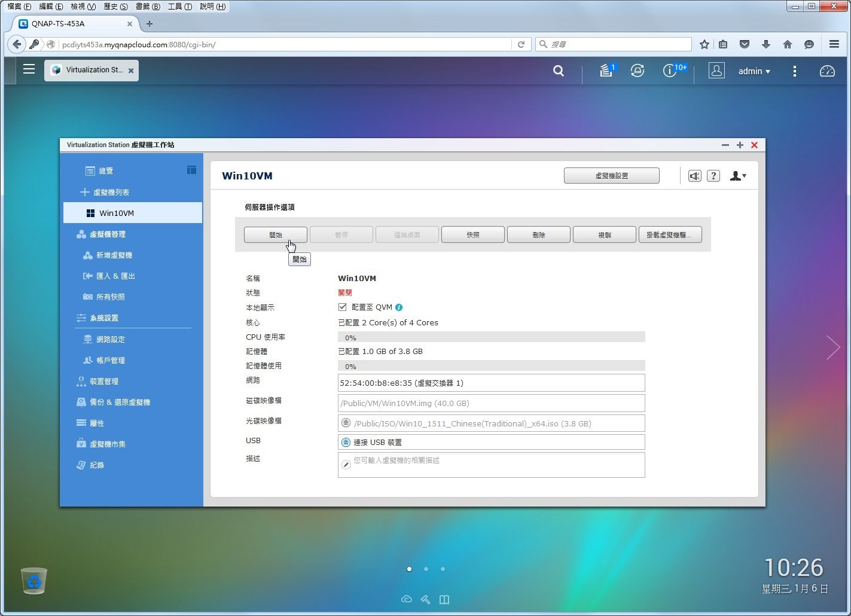This screenshot has width=851, height=616.
Task: Open the 編輯 (E) browser menu
Action: (x=51, y=7)
